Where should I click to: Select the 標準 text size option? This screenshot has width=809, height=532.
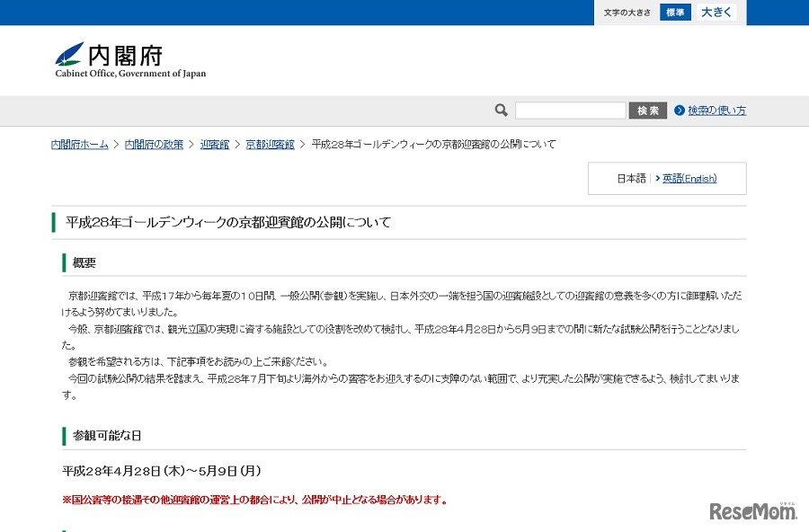(x=674, y=13)
